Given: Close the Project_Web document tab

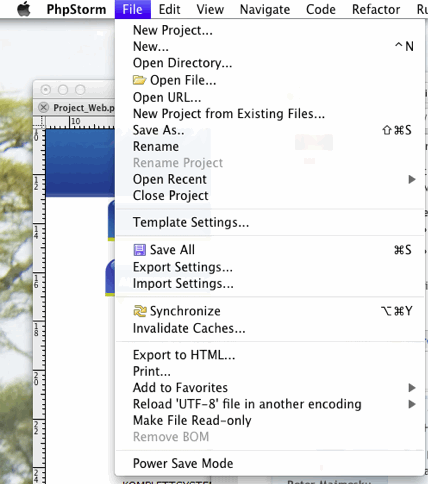Looking at the screenshot, I should click(x=43, y=107).
